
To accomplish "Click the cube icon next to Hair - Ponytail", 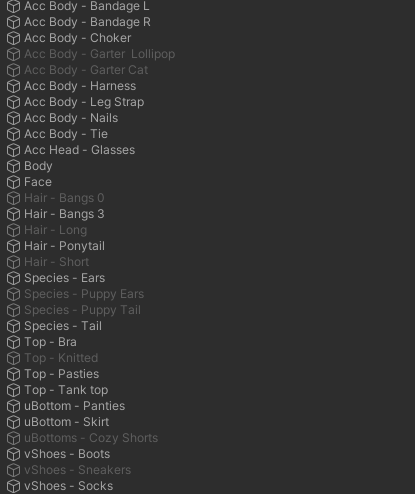I will click(x=13, y=246).
